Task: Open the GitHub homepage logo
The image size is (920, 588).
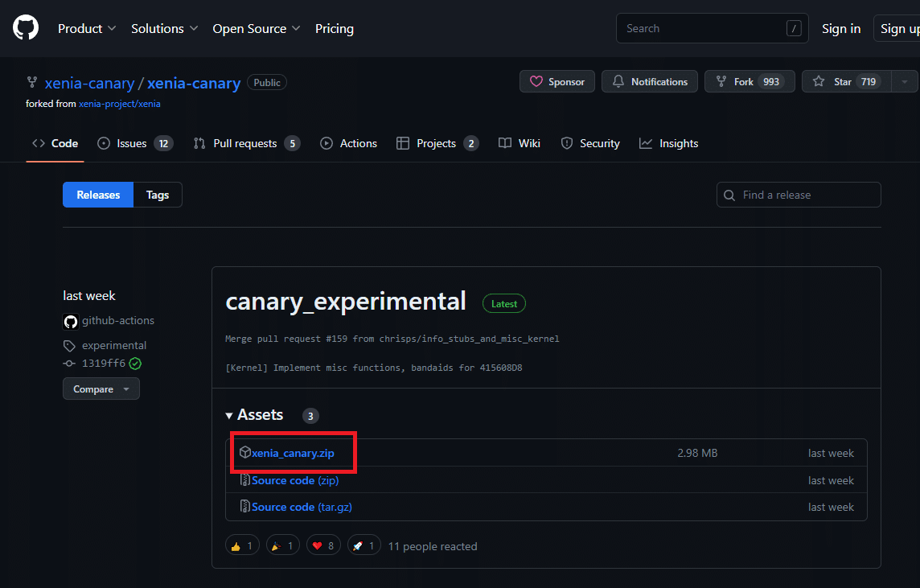Action: click(26, 28)
